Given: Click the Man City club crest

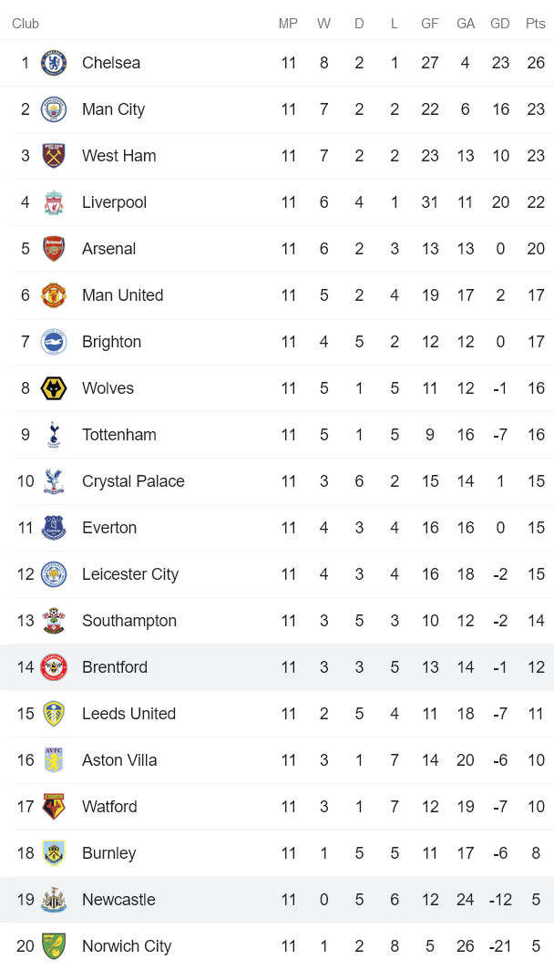Looking at the screenshot, I should 54,109.
